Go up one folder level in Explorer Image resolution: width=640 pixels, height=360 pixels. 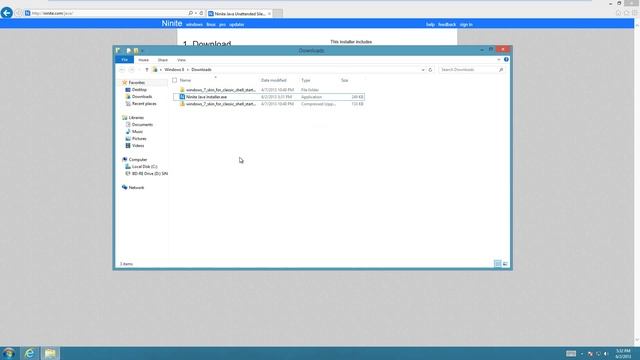click(147, 70)
